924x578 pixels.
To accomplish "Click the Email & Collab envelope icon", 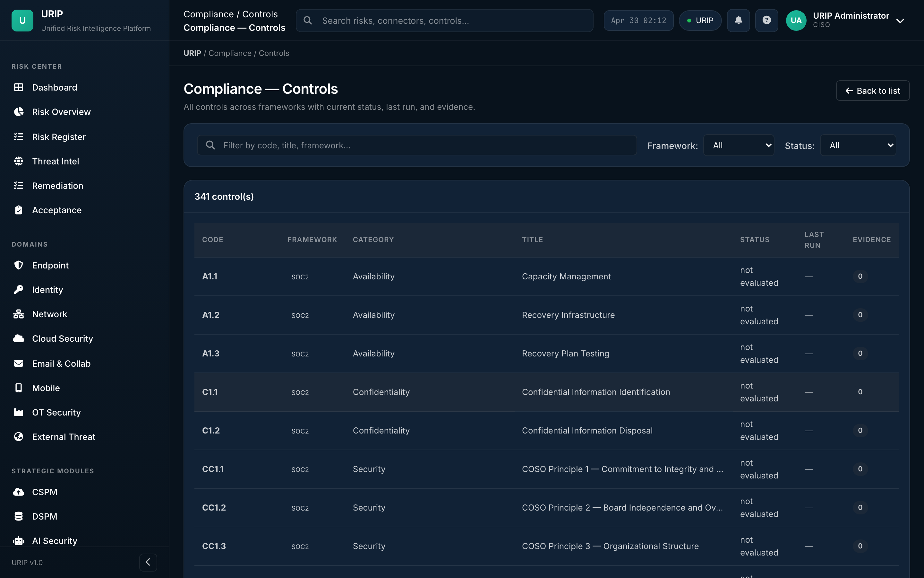I will 18,363.
